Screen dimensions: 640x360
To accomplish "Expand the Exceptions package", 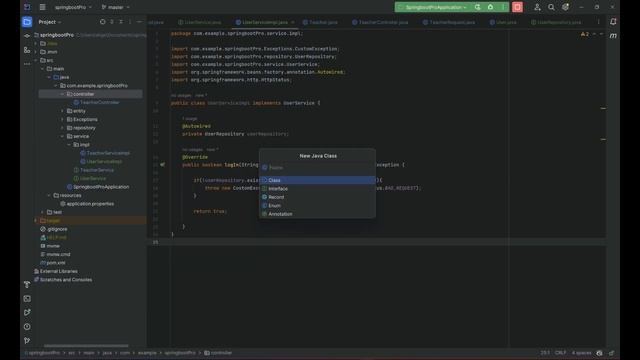I will coord(62,120).
